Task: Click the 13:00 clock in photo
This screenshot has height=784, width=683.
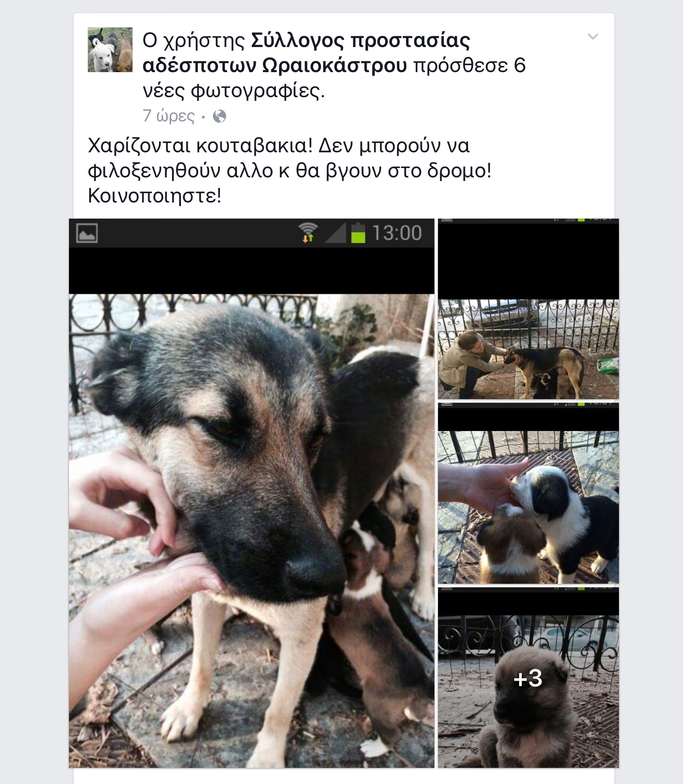Action: [397, 233]
